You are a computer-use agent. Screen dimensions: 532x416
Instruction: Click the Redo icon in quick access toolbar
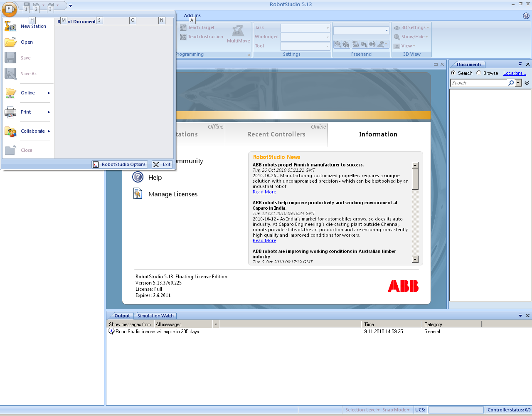click(x=50, y=6)
